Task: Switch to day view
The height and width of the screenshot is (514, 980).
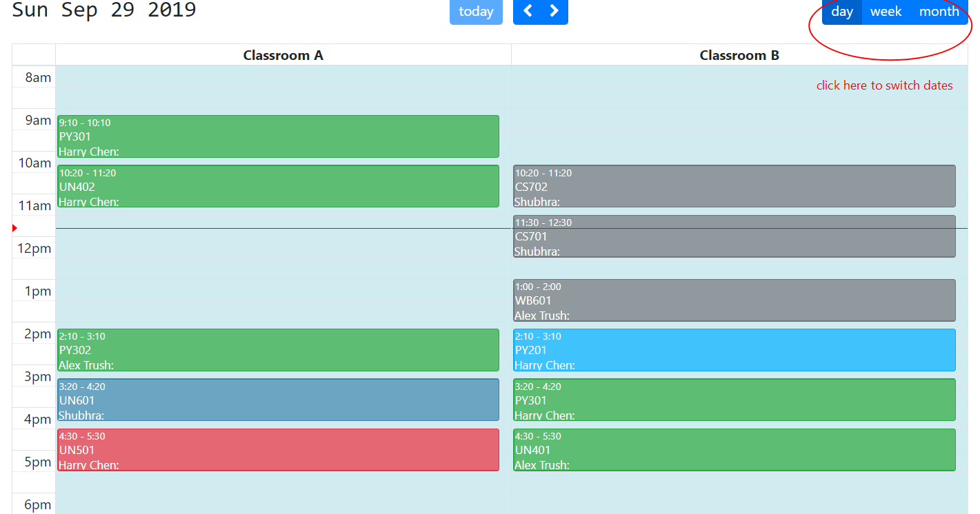Action: coord(842,12)
